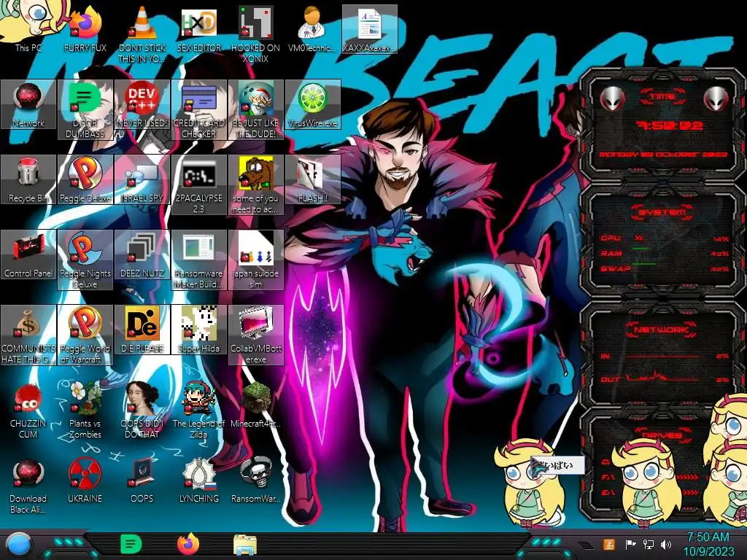The width and height of the screenshot is (747, 560).
Task: Select the ISRAEL SPY shortcut
Action: click(x=142, y=179)
